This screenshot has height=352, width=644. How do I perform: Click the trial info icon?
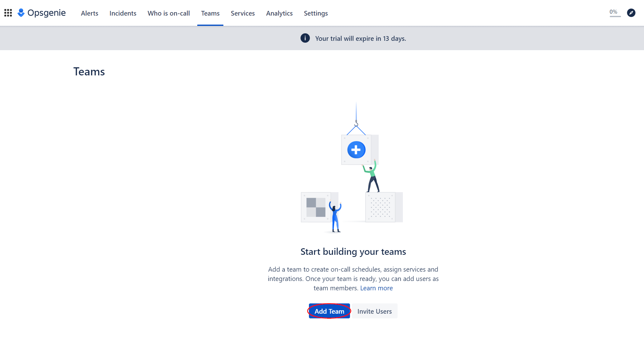(305, 38)
